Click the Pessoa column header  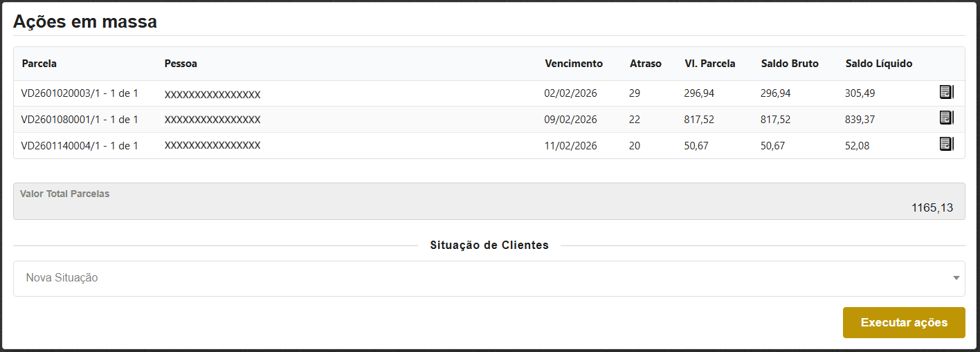tap(181, 64)
